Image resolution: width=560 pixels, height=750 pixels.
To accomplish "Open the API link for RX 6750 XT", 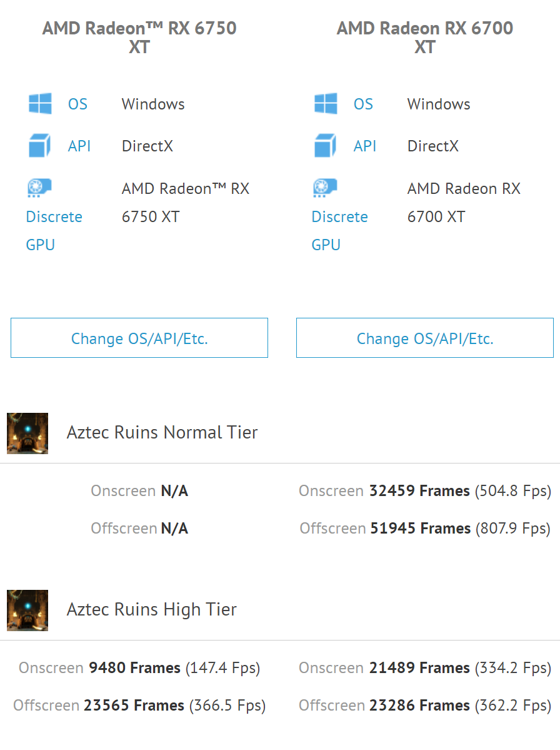I will click(79, 146).
